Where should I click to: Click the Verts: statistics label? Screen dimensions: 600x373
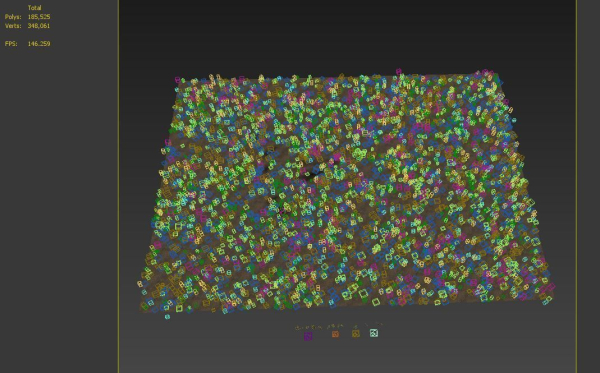(x=12, y=26)
